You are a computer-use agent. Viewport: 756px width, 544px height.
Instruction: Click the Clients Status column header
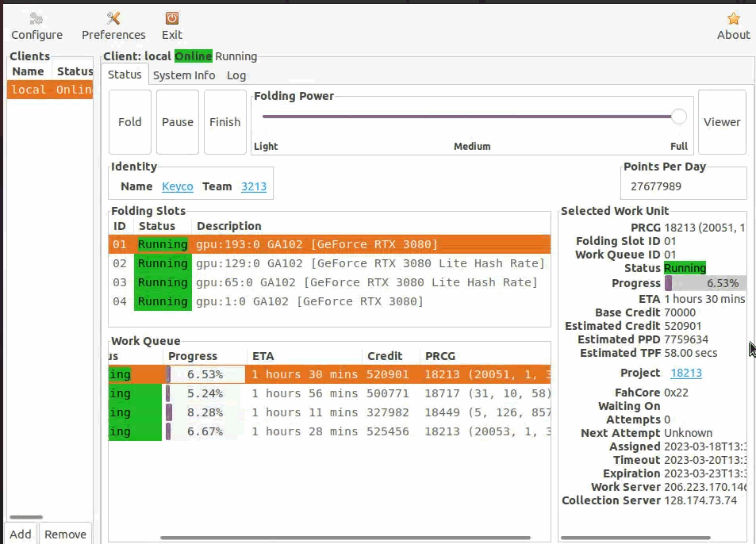point(72,71)
